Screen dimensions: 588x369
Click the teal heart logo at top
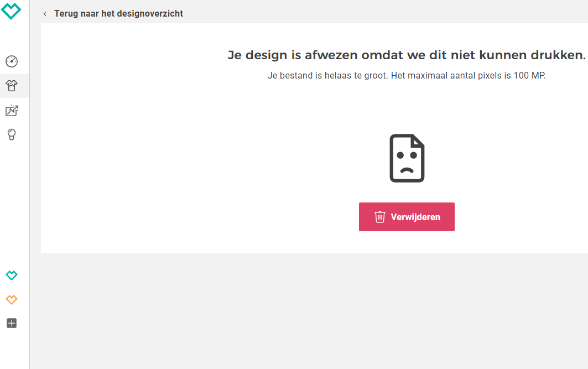[x=11, y=10]
